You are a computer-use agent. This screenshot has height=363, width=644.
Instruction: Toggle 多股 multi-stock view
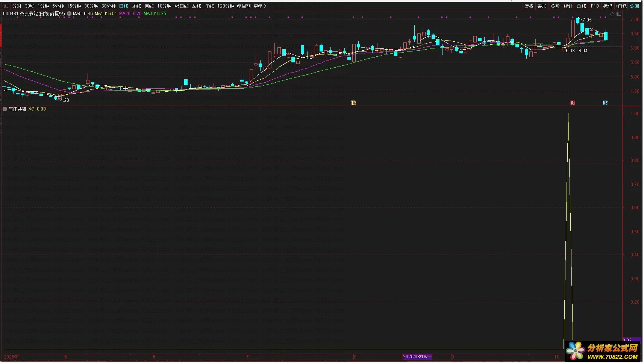tap(555, 6)
